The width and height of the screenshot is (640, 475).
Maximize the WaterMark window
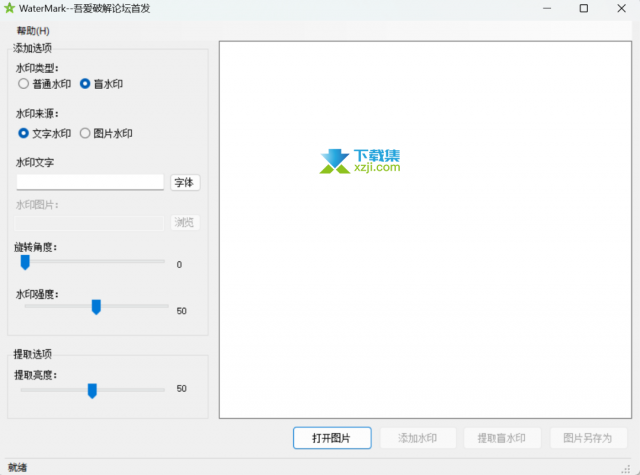pos(584,8)
